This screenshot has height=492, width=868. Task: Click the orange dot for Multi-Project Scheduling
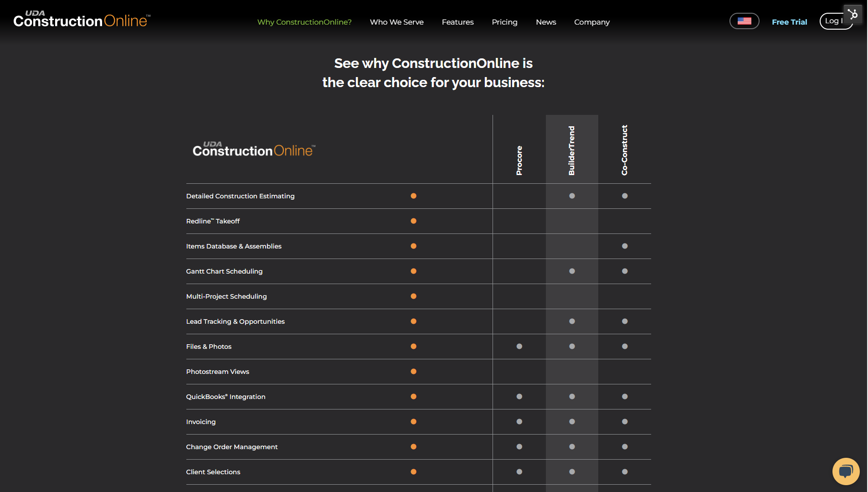point(413,296)
